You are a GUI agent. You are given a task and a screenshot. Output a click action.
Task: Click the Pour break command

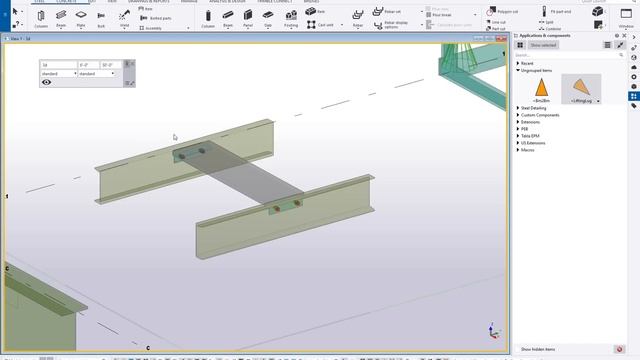[439, 15]
